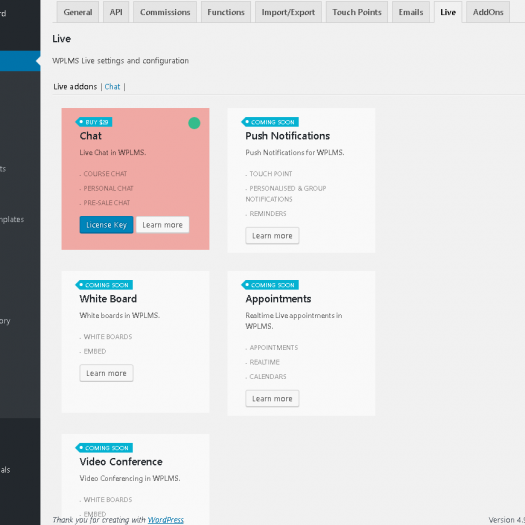Image resolution: width=525 pixels, height=525 pixels.
Task: Click Learn more under Appointments
Action: click(x=272, y=398)
